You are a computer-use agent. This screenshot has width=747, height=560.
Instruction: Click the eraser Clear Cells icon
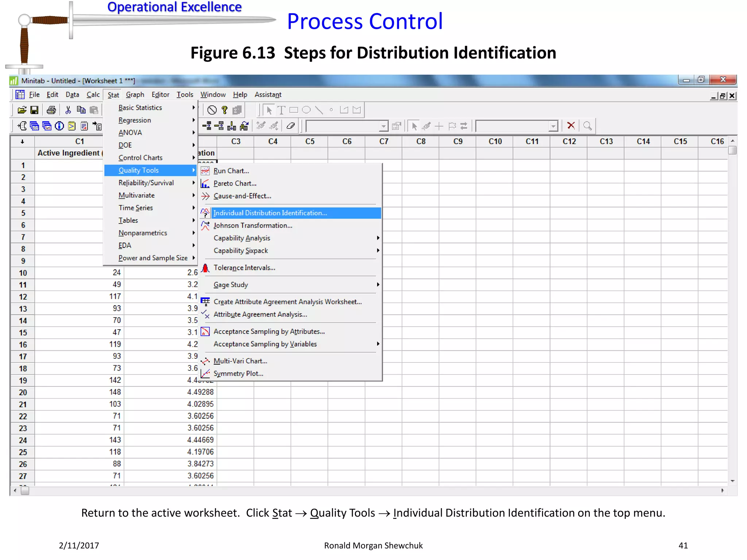[x=290, y=126]
